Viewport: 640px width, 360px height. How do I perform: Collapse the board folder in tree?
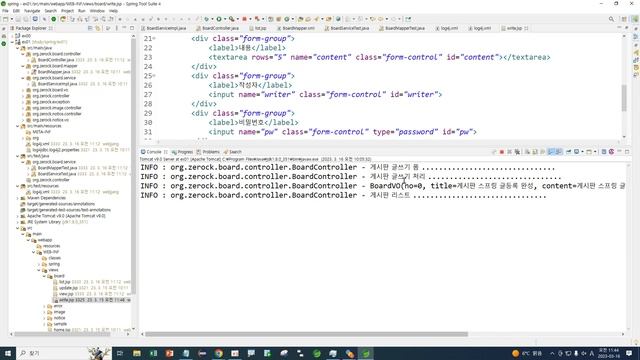44,276
